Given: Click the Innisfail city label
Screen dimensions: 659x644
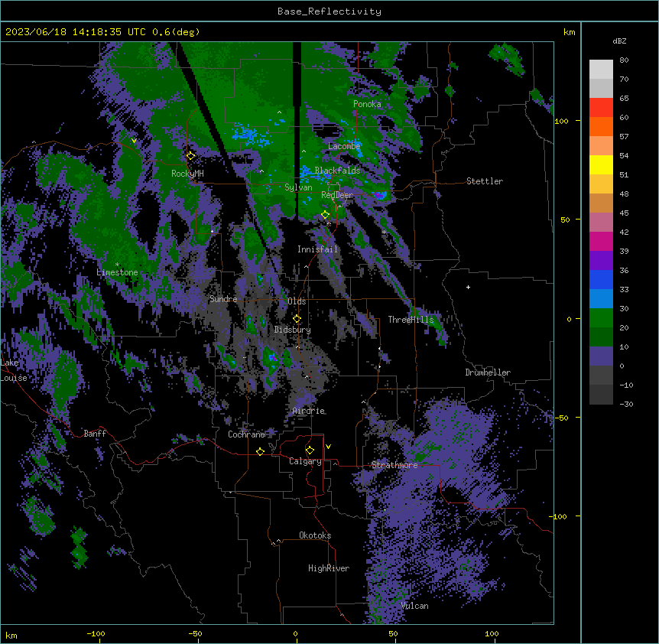Looking at the screenshot, I should pos(317,249).
